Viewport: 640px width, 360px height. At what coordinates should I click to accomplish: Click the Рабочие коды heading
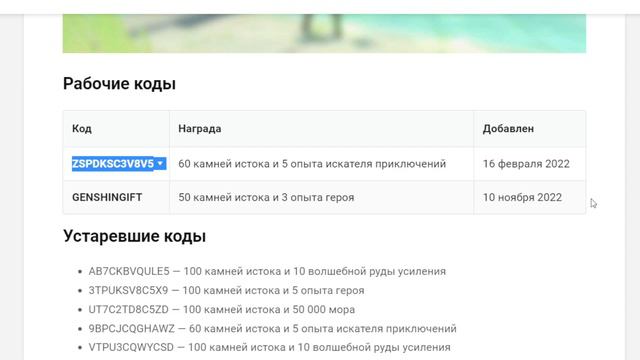(x=119, y=84)
